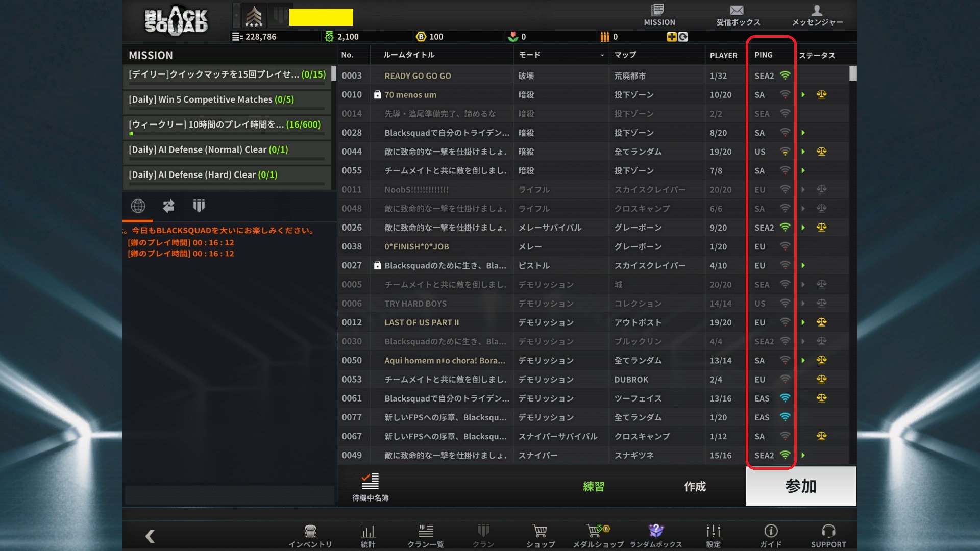Open 統計 statistics from the bottom bar
The height and width of the screenshot is (551, 980).
point(367,536)
